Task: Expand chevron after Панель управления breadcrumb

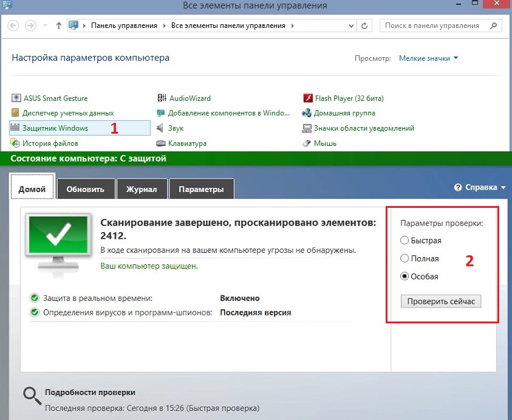Action: [x=164, y=26]
